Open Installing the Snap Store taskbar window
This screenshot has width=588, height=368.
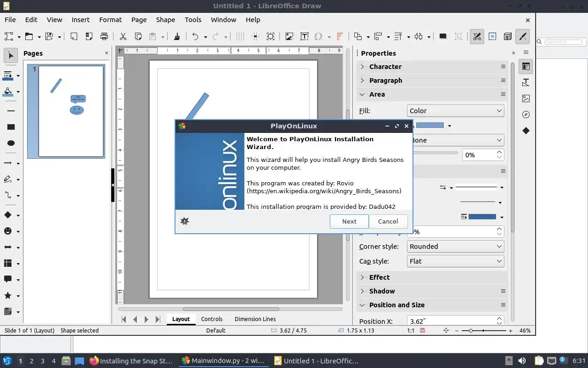coord(131,361)
